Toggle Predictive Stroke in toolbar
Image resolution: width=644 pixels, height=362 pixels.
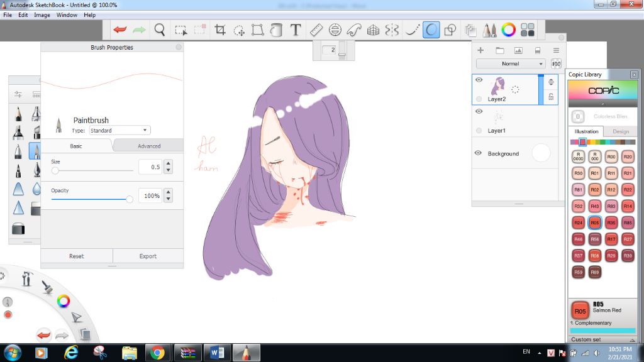(431, 30)
